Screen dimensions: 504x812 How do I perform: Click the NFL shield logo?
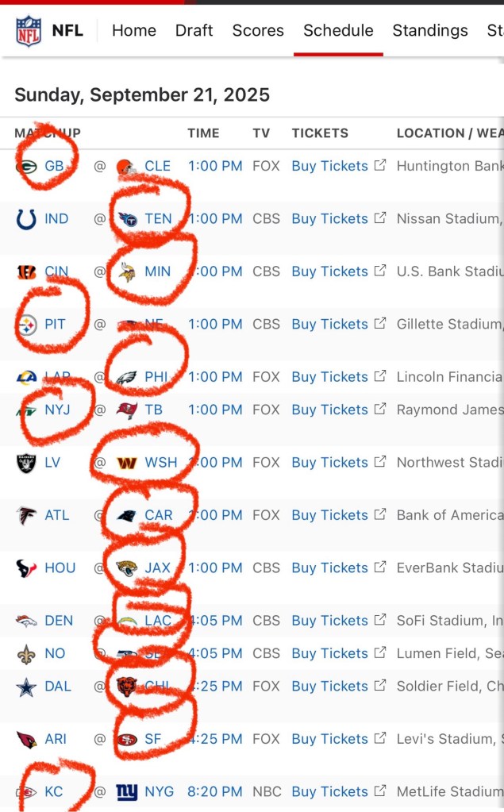29,30
